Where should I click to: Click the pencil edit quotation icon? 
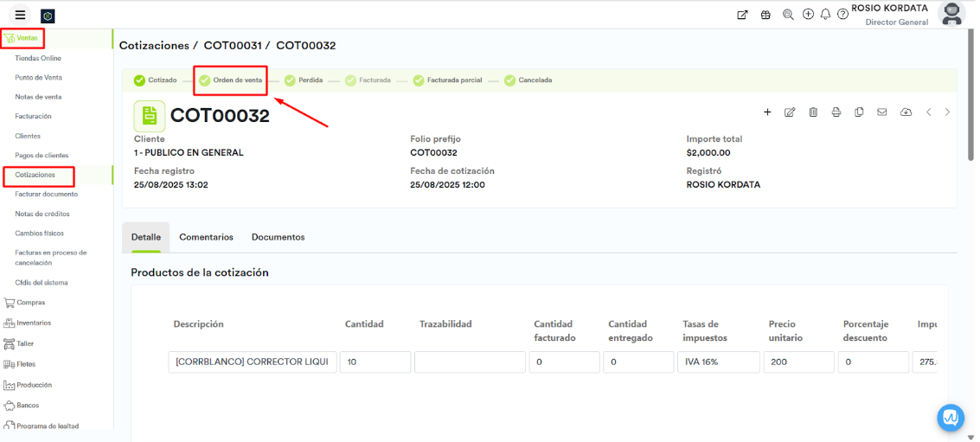790,112
